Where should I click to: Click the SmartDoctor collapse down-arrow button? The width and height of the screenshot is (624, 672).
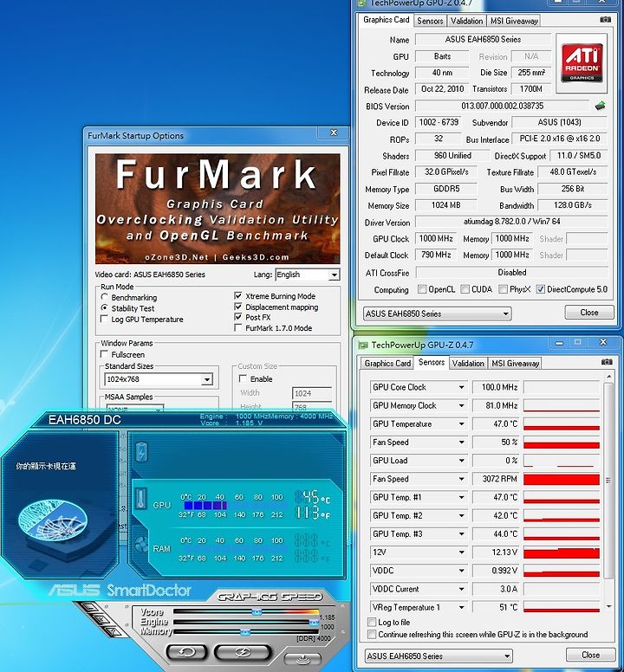302,659
